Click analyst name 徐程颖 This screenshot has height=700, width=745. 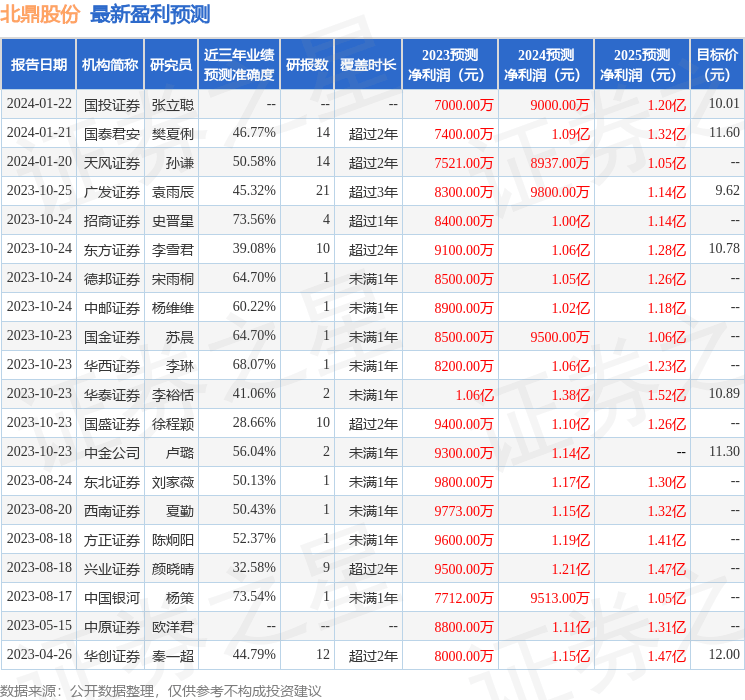coord(172,424)
